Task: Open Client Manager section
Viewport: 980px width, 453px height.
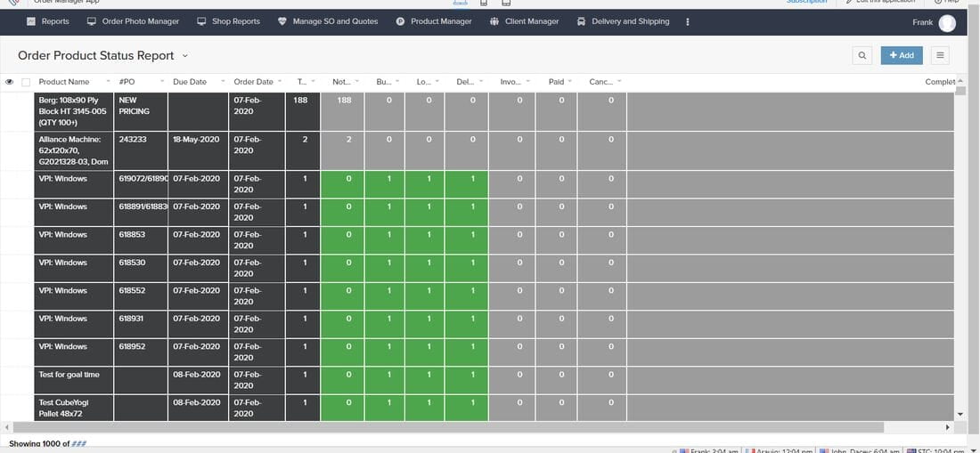Action: [x=524, y=21]
